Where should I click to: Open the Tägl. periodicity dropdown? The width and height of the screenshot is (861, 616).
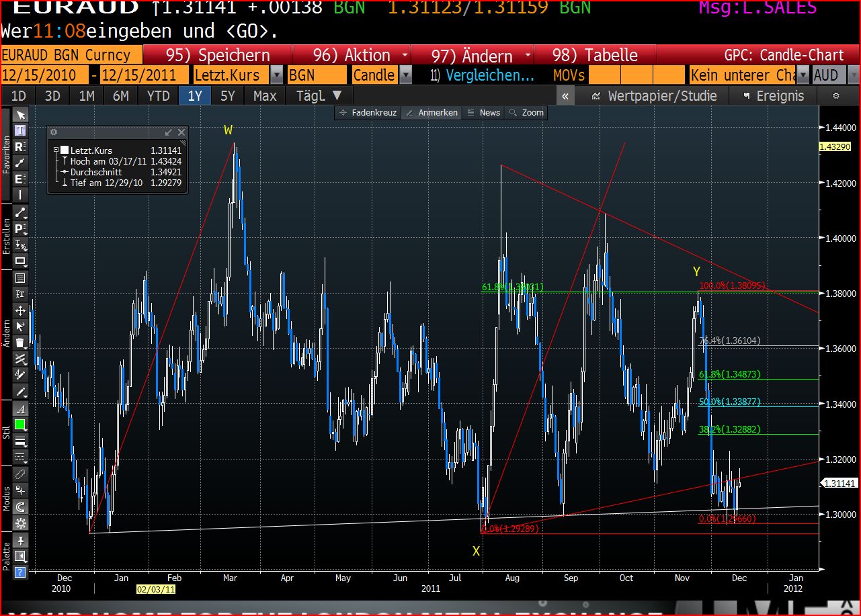click(319, 96)
